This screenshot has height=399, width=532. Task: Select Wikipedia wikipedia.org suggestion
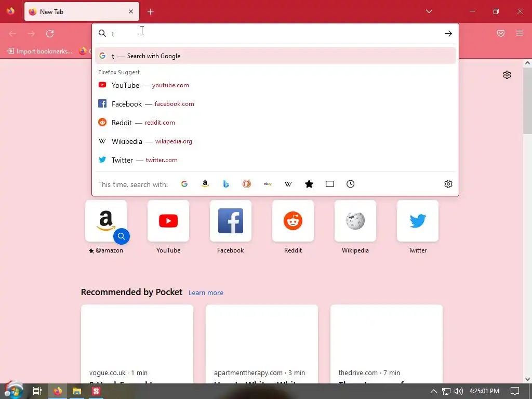coord(275,141)
